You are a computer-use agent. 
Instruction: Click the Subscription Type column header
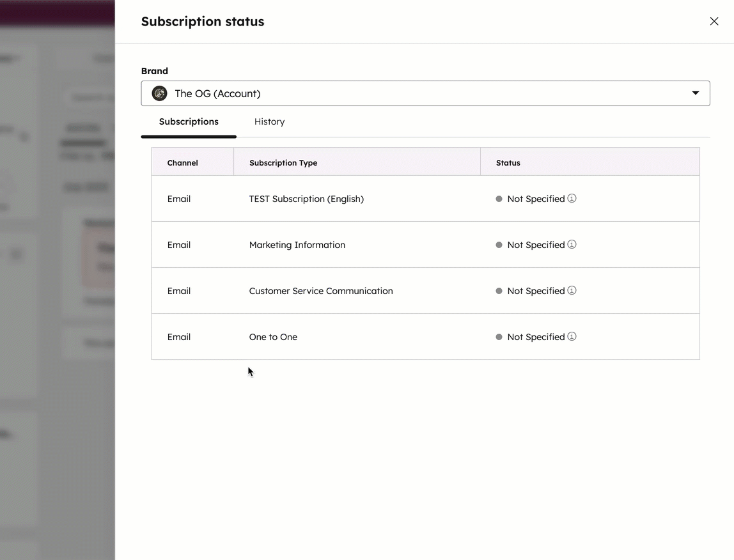pos(283,162)
